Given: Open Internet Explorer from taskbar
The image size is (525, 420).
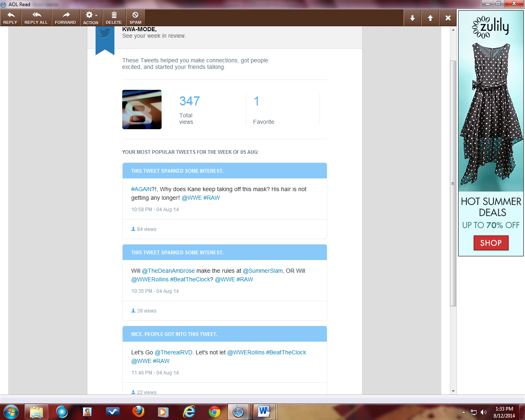Looking at the screenshot, I should (189, 412).
